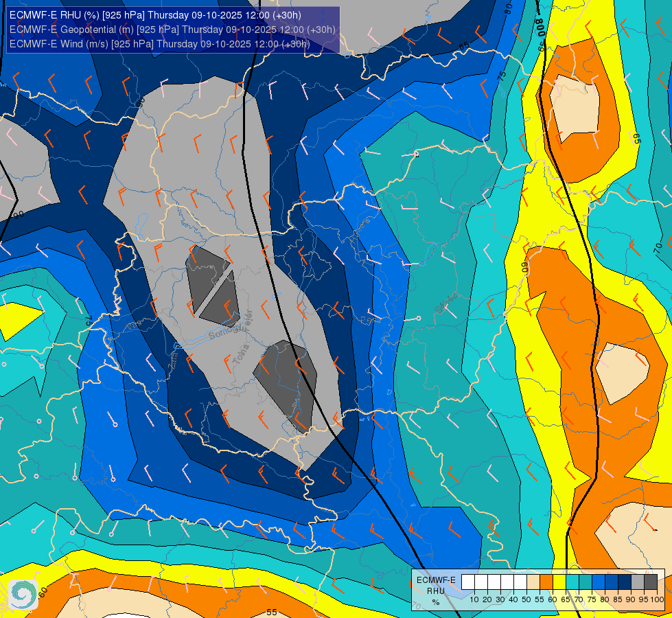Screen dimensions: 672x618
Task: Pick the teal 70–75 legend swatch
Action: [x=586, y=582]
